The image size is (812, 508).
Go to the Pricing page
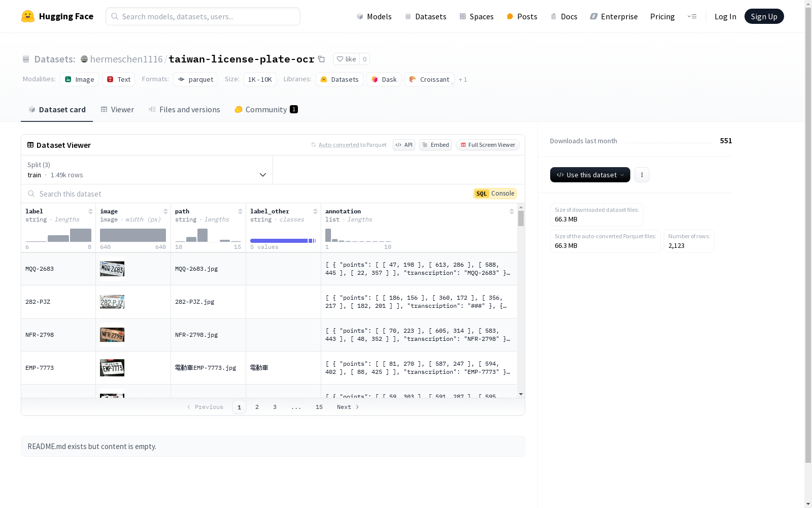[x=662, y=16]
